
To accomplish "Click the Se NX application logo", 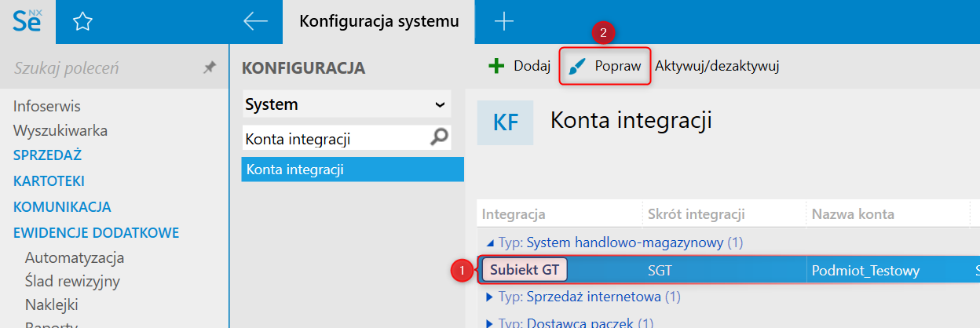I will coord(27,21).
